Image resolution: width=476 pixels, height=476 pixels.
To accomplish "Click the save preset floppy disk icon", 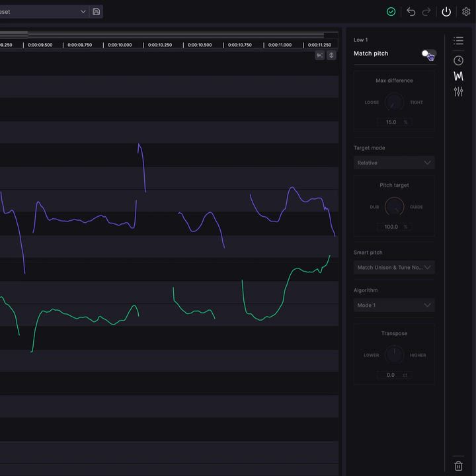I will pyautogui.click(x=97, y=11).
